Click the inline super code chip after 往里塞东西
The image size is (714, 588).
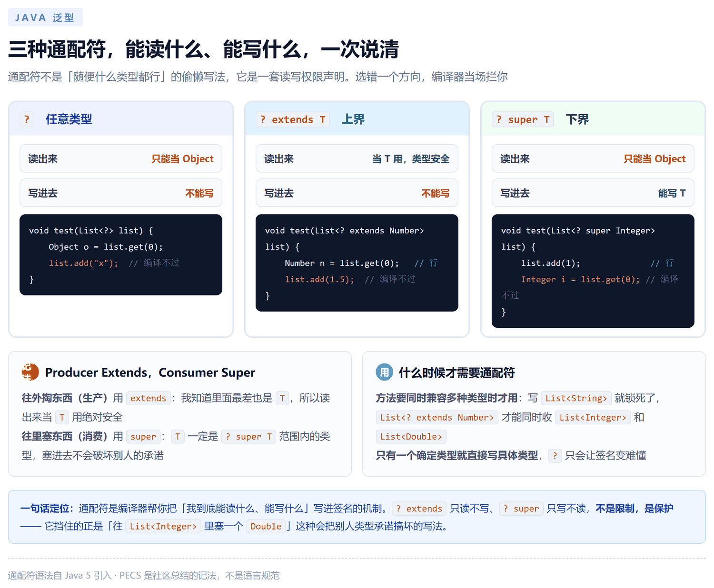[x=143, y=436]
